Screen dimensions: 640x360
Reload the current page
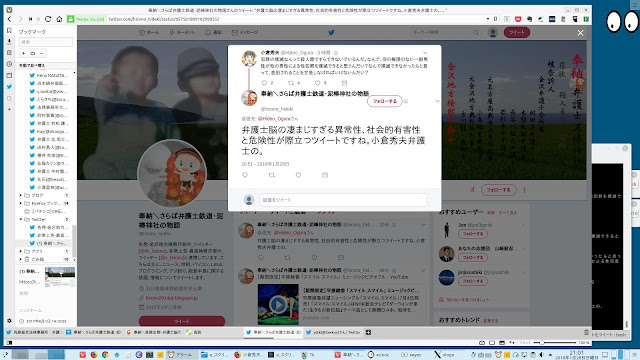(48, 19)
